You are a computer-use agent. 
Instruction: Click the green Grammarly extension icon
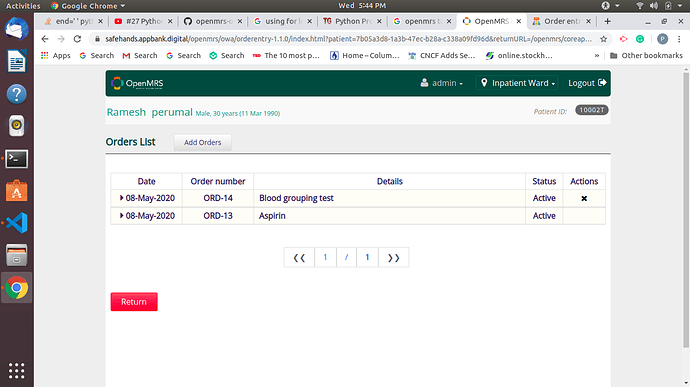coord(640,39)
